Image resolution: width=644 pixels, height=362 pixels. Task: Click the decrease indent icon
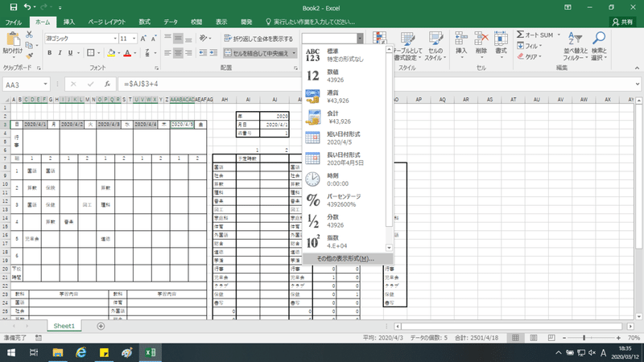tap(203, 53)
